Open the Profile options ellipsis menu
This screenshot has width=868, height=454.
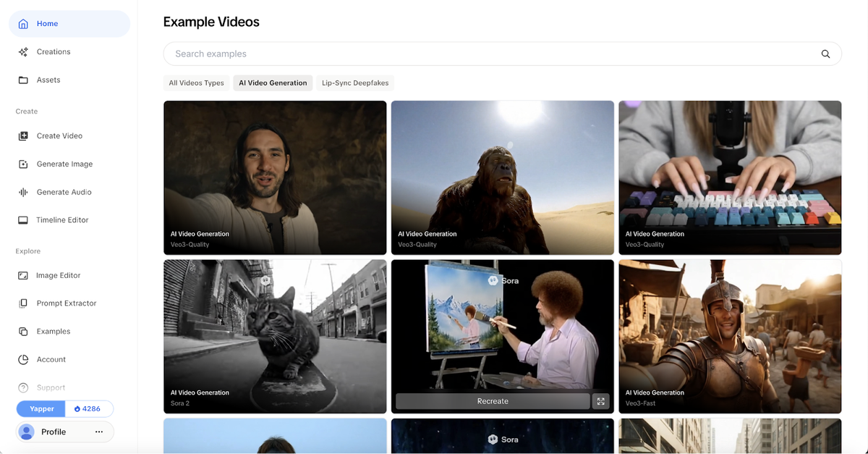[x=98, y=432]
